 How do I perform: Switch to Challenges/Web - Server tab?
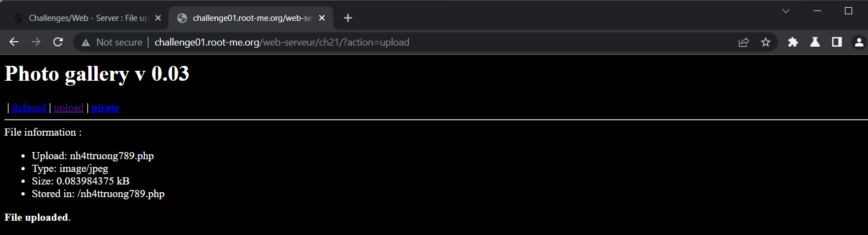[x=88, y=18]
